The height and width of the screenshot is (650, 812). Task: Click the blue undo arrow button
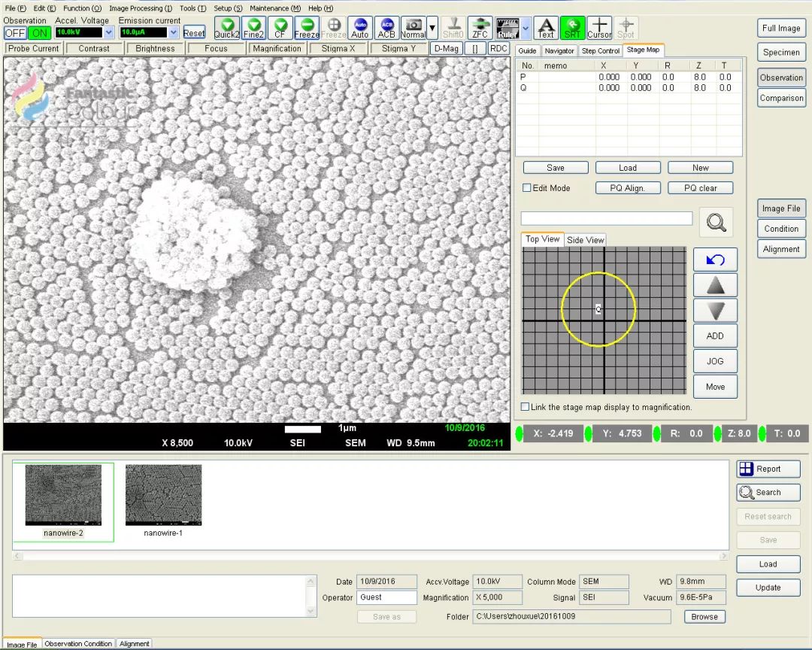(x=715, y=260)
